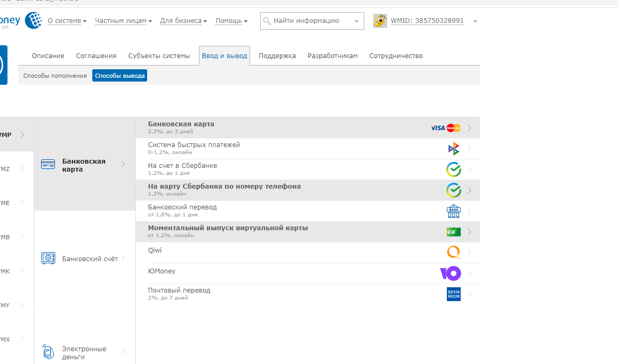Open the О системе dropdown menu
This screenshot has height=364, width=618.
pyautogui.click(x=67, y=21)
